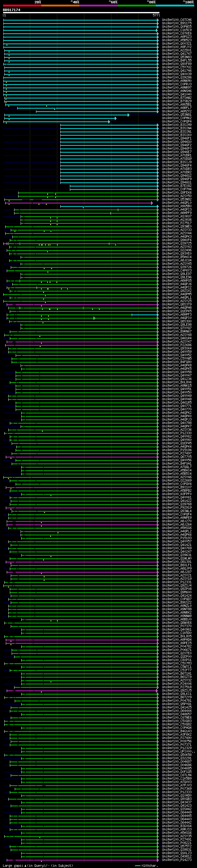Viewport: 197px width, 868px height.
Task: Click the query end position 577
Action: pos(155,15)
